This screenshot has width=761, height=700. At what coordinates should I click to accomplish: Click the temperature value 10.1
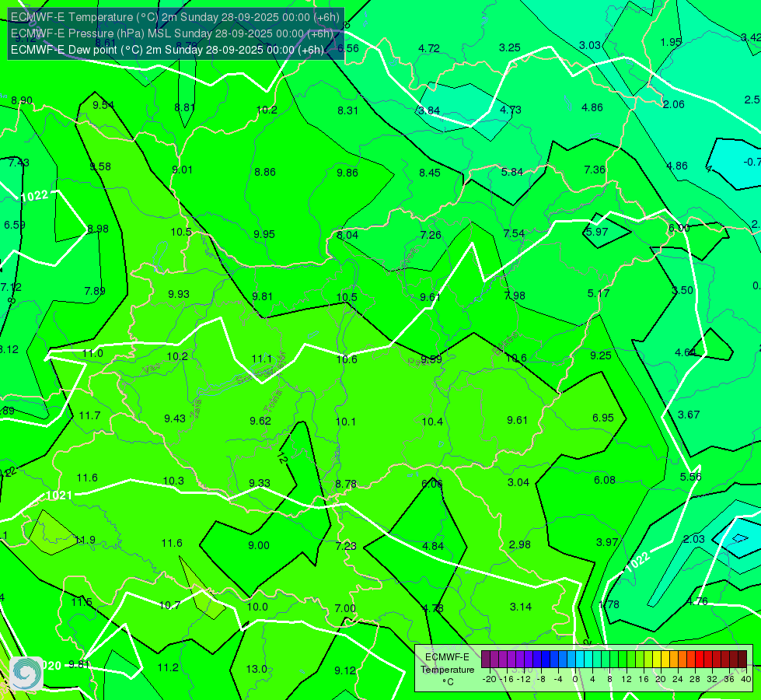pyautogui.click(x=346, y=422)
